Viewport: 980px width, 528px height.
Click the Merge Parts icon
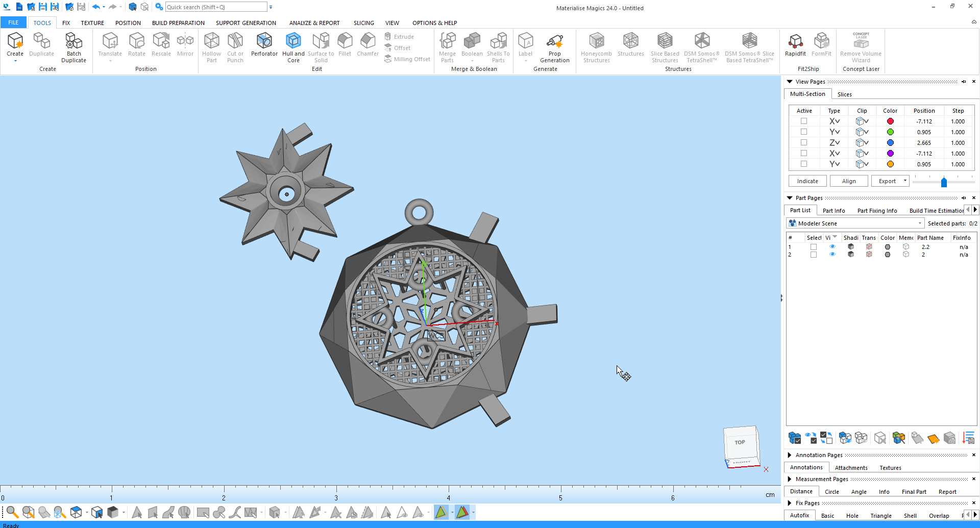tap(447, 40)
